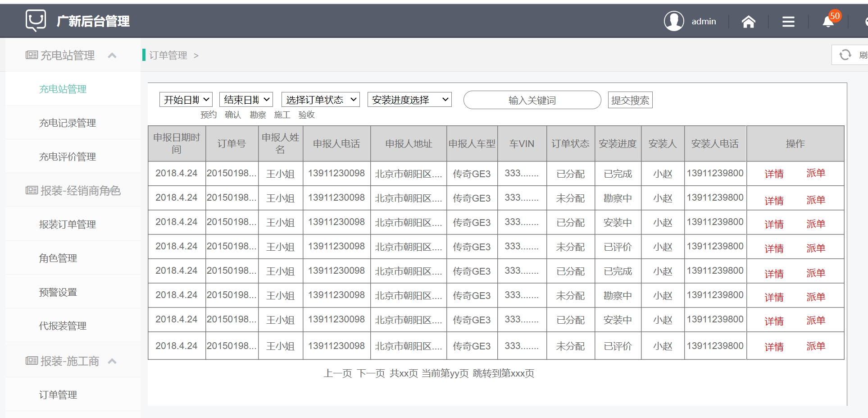Viewport: 868px width, 418px height.
Task: Click 订单管理 breadcrumb link
Action: 168,55
